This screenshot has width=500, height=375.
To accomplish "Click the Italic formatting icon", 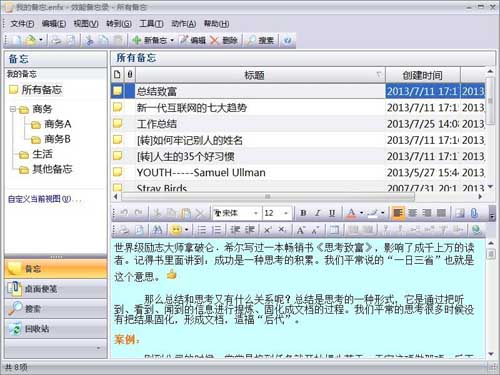I will point(317,213).
